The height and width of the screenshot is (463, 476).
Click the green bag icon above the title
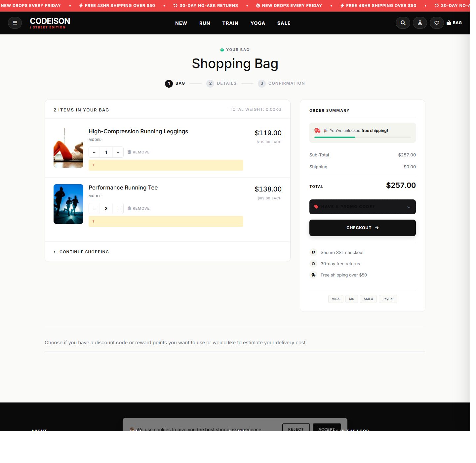pyautogui.click(x=222, y=50)
